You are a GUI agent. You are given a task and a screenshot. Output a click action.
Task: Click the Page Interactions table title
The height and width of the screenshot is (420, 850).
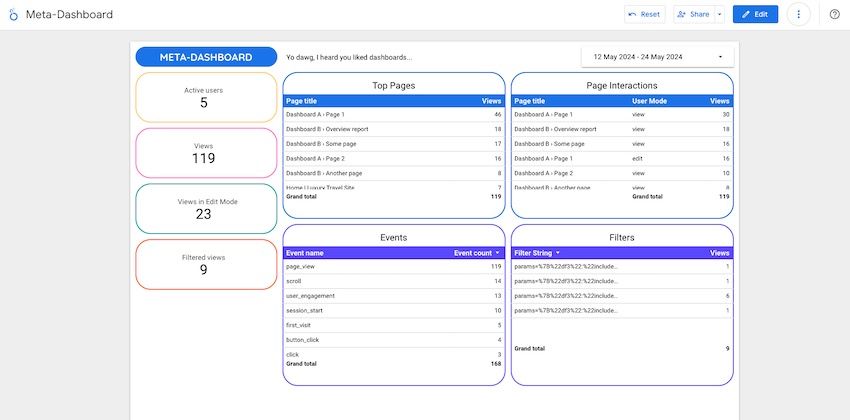coord(622,86)
